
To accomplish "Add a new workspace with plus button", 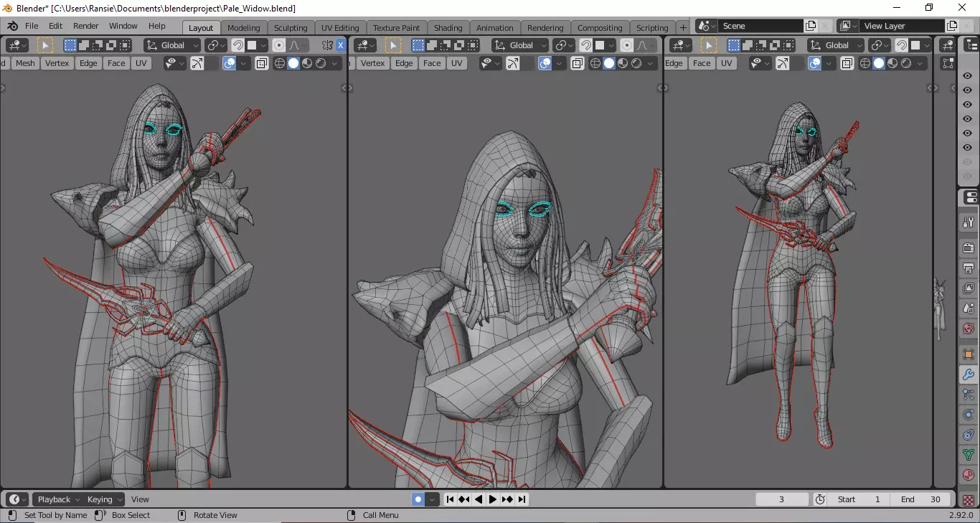I will pyautogui.click(x=683, y=27).
